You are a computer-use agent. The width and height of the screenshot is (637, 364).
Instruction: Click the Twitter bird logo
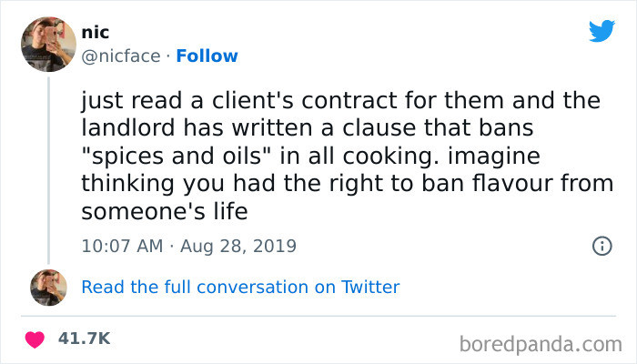[602, 31]
